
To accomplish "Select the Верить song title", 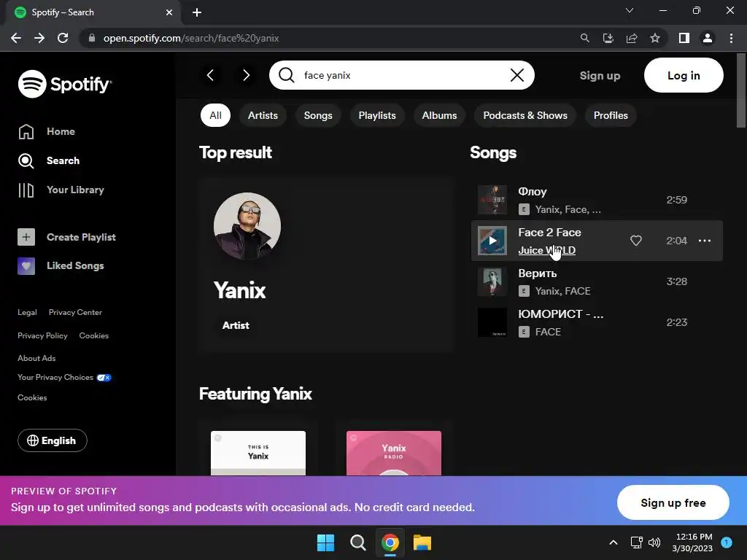I will pos(538,273).
